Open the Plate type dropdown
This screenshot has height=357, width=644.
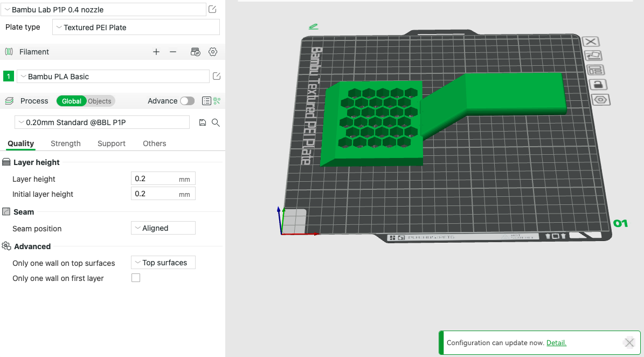click(x=136, y=28)
